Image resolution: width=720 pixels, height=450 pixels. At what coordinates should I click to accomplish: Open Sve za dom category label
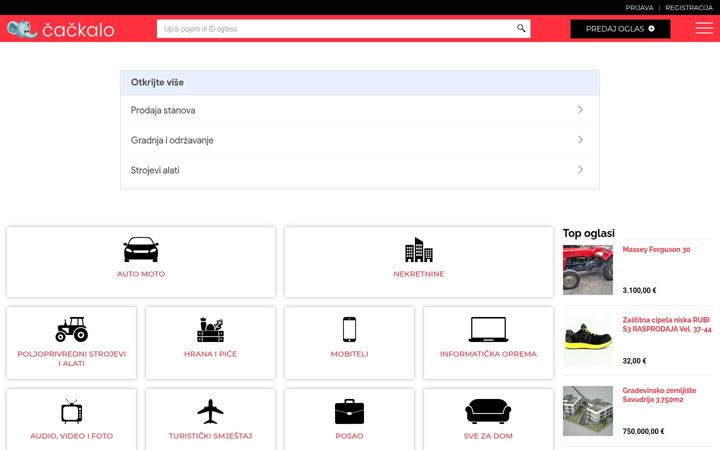[488, 436]
